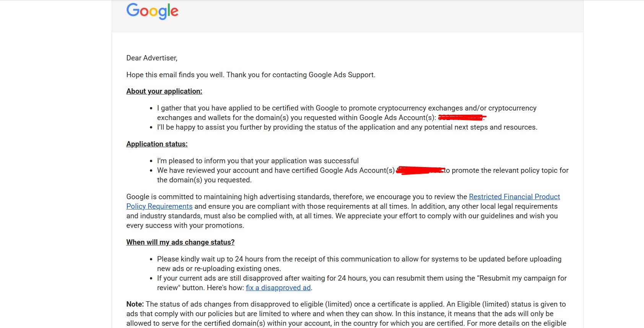Click the 'If your current ads are still disapproved' bullet
Image resolution: width=644 pixels, height=328 pixels.
click(362, 283)
